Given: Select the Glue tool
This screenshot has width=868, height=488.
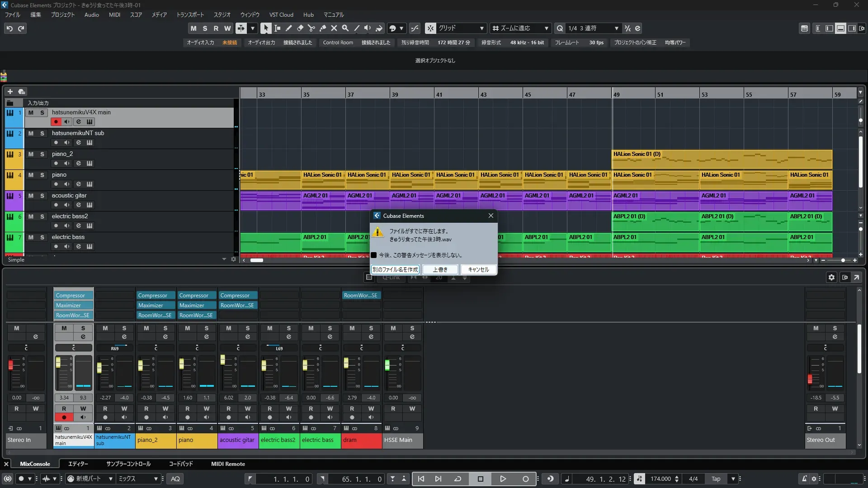Looking at the screenshot, I should point(322,28).
